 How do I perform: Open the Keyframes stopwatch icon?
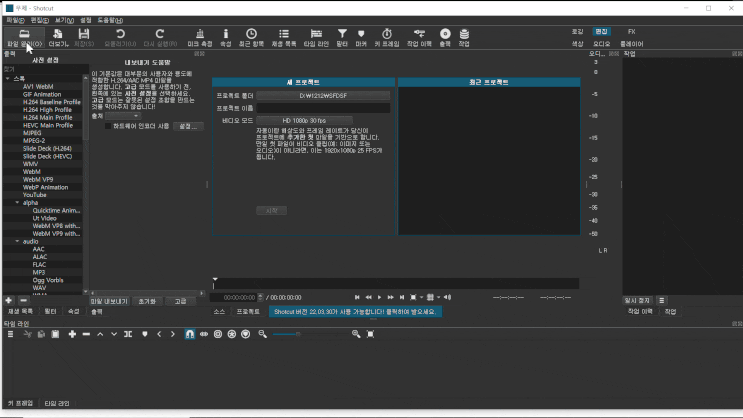point(387,37)
